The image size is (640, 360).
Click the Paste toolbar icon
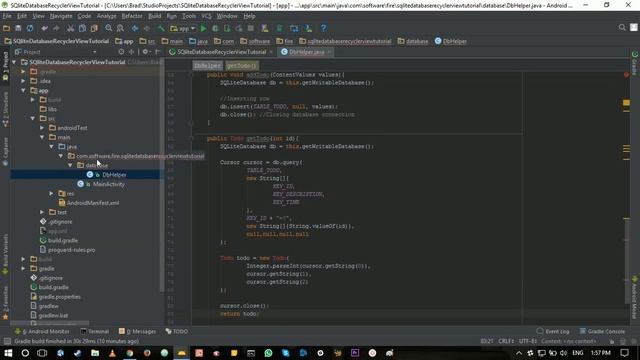pyautogui.click(x=94, y=28)
